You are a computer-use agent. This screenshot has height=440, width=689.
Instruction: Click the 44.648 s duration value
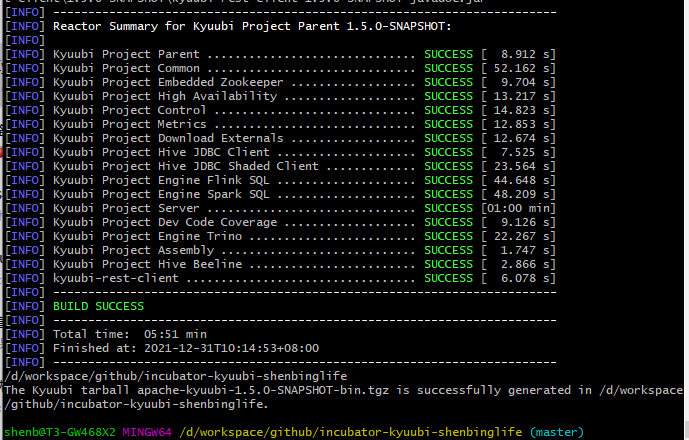pyautogui.click(x=522, y=181)
